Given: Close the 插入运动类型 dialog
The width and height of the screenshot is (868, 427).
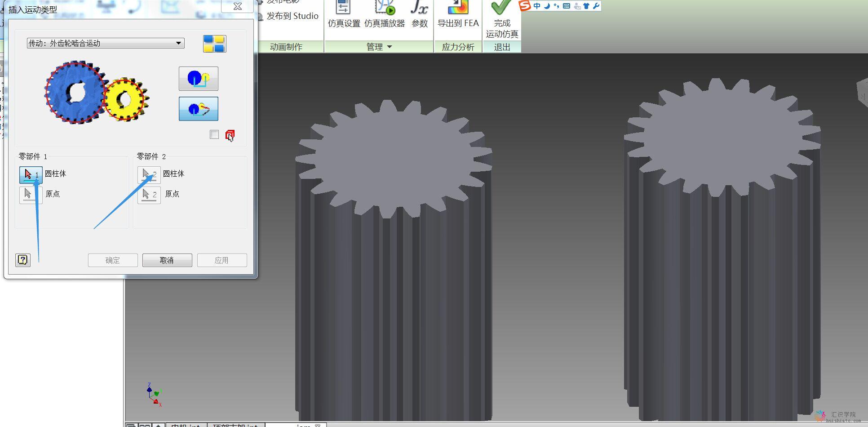Looking at the screenshot, I should 238,6.
